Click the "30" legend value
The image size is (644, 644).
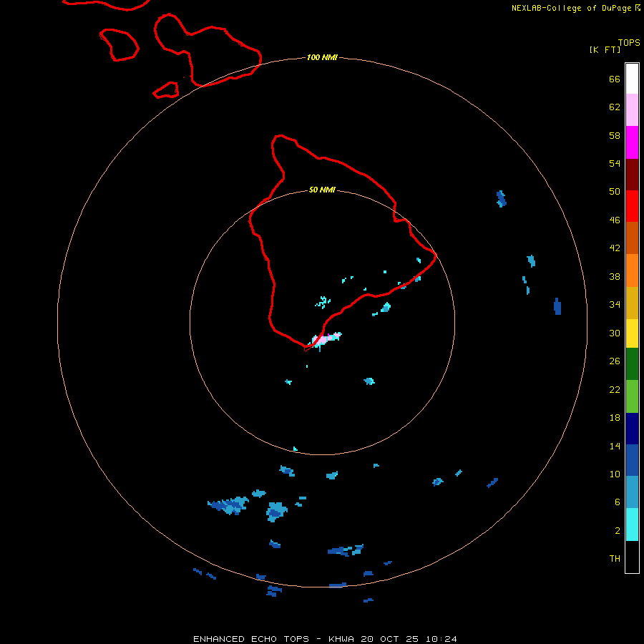point(615,333)
